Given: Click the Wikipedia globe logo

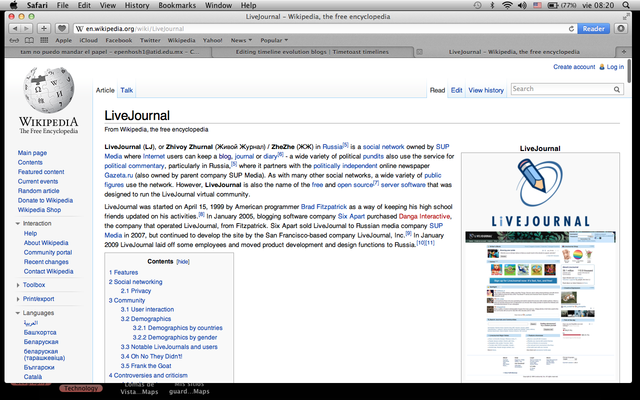Looking at the screenshot, I should [x=49, y=91].
